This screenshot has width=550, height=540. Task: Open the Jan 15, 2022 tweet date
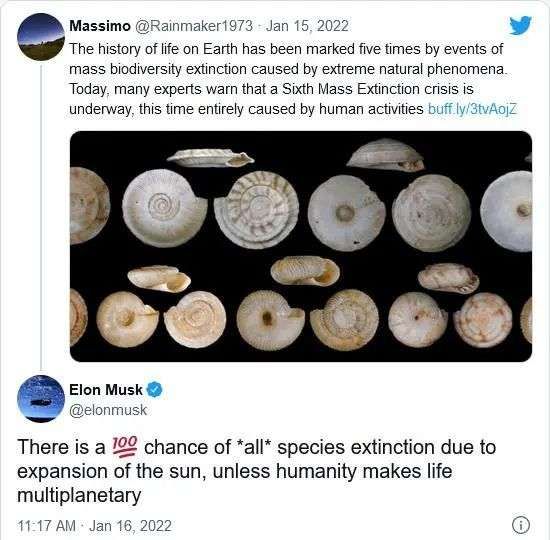point(307,26)
